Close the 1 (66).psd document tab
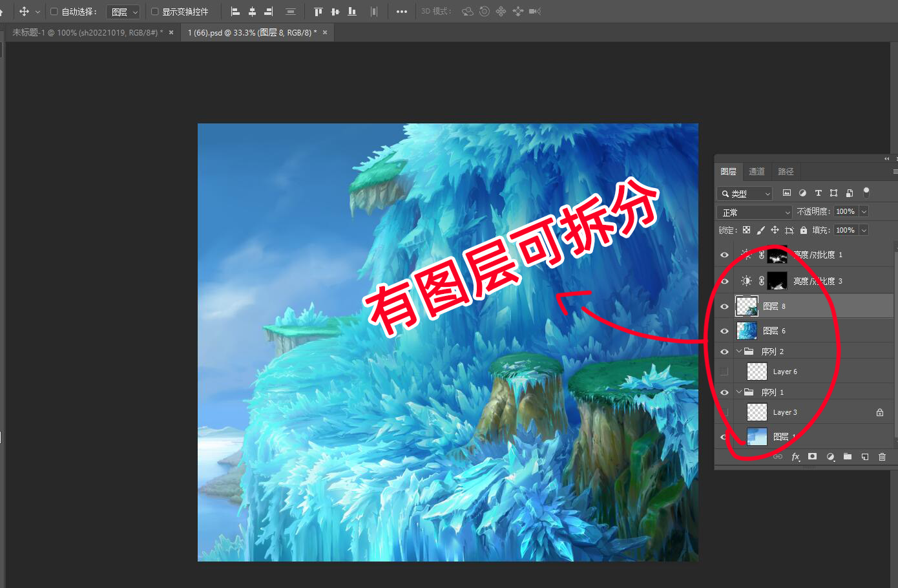This screenshot has height=588, width=898. [x=325, y=32]
